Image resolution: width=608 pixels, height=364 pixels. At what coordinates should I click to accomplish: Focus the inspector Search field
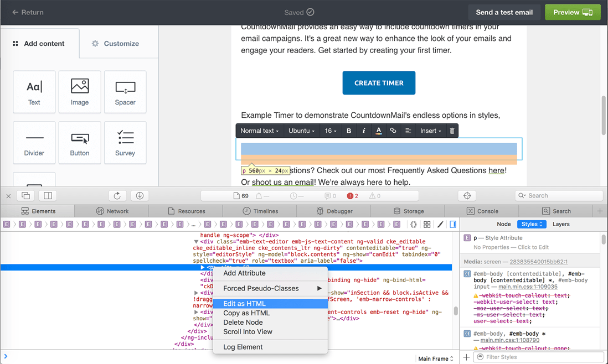[x=559, y=196]
